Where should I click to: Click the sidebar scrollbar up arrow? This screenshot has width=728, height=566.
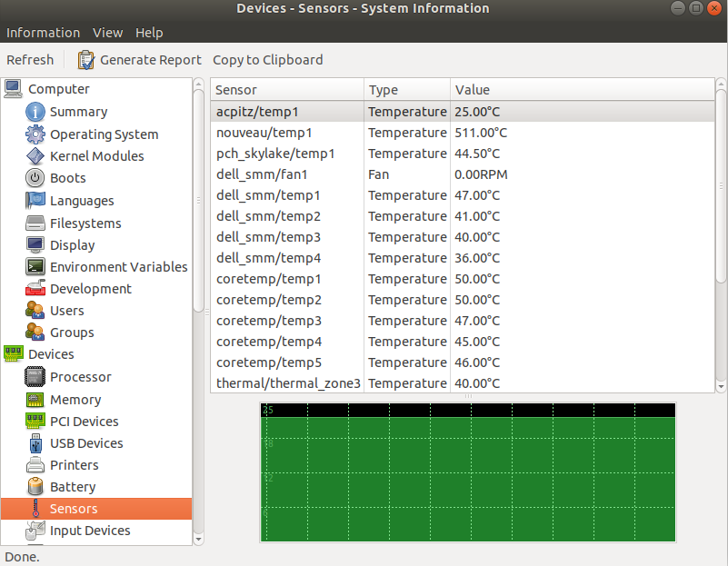point(198,84)
